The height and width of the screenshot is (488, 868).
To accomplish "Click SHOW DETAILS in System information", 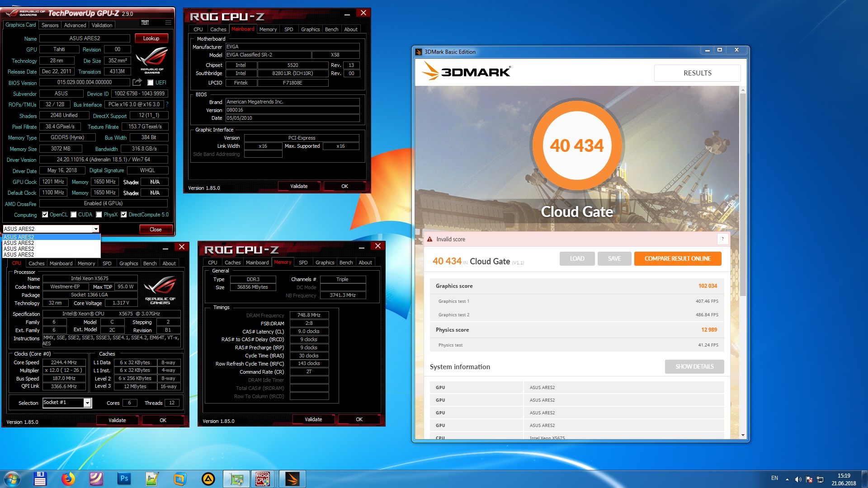I will [694, 366].
